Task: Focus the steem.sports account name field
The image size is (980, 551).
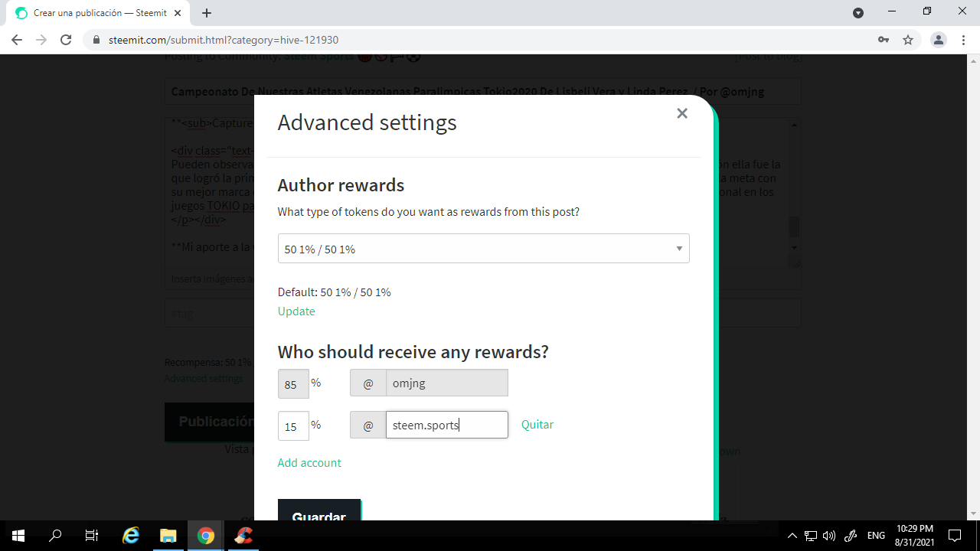Action: pyautogui.click(x=446, y=425)
